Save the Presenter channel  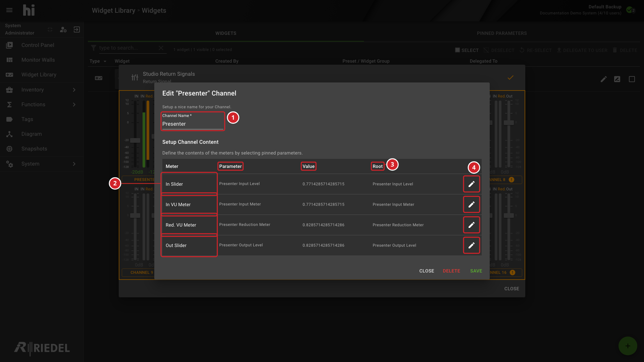pos(476,271)
